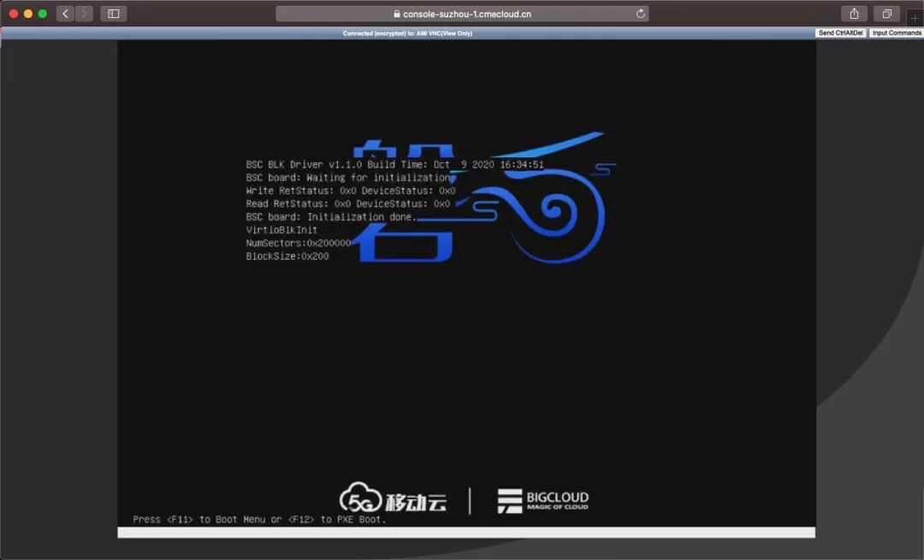Image resolution: width=924 pixels, height=560 pixels.
Task: Click the 'BSC board: Initialization done.' line
Action: (x=331, y=216)
